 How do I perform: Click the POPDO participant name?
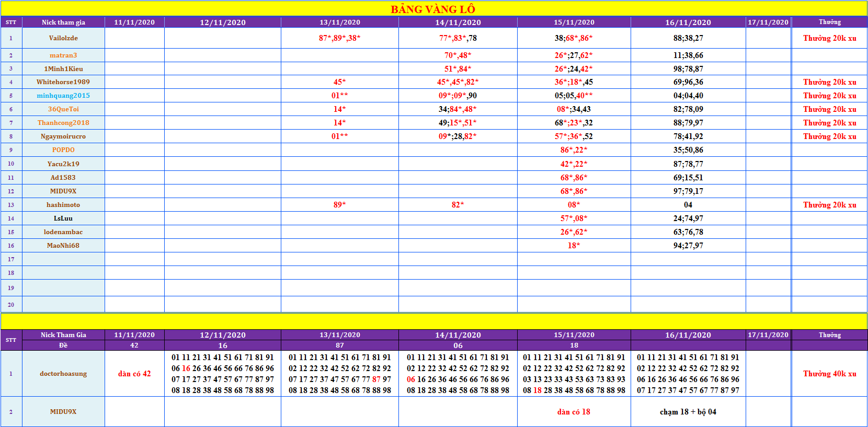tap(63, 150)
